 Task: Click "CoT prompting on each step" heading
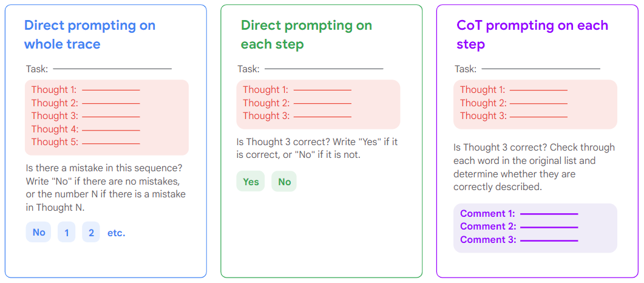pyautogui.click(x=532, y=35)
